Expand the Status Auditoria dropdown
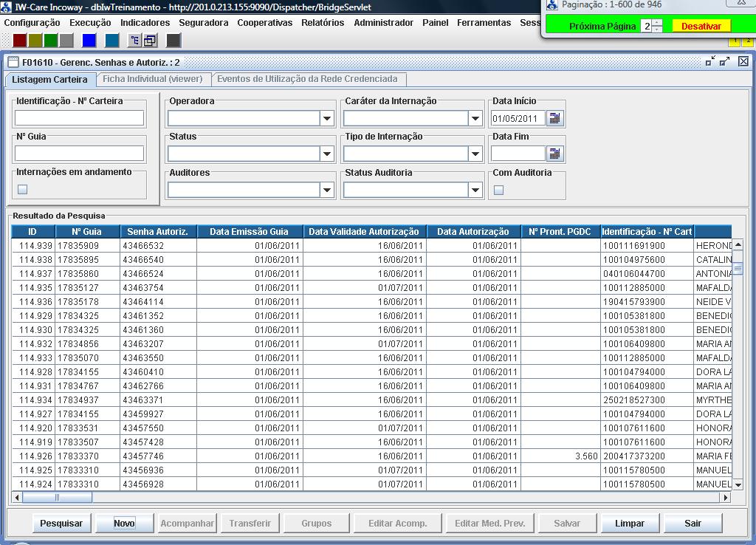The image size is (756, 545). click(x=475, y=190)
